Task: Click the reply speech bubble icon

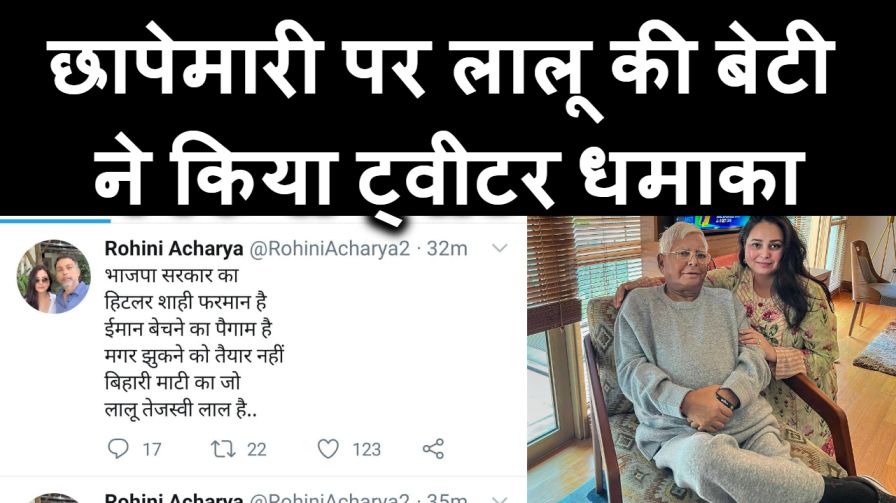Action: [118, 449]
